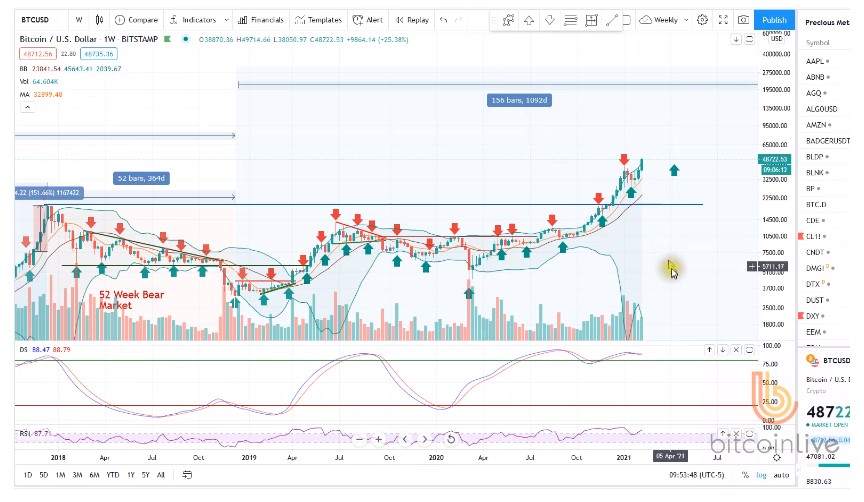Select AAPL in the watchlist
The width and height of the screenshot is (864, 502).
(816, 61)
